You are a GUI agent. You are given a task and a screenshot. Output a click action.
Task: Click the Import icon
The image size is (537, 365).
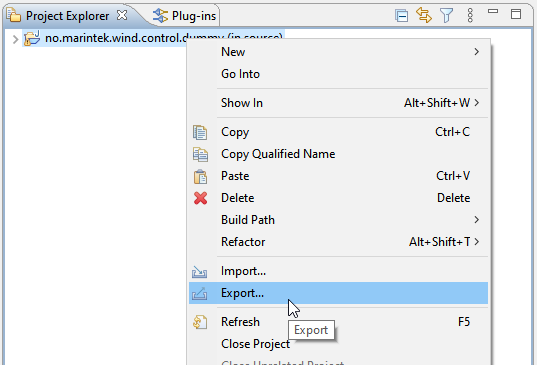point(199,272)
